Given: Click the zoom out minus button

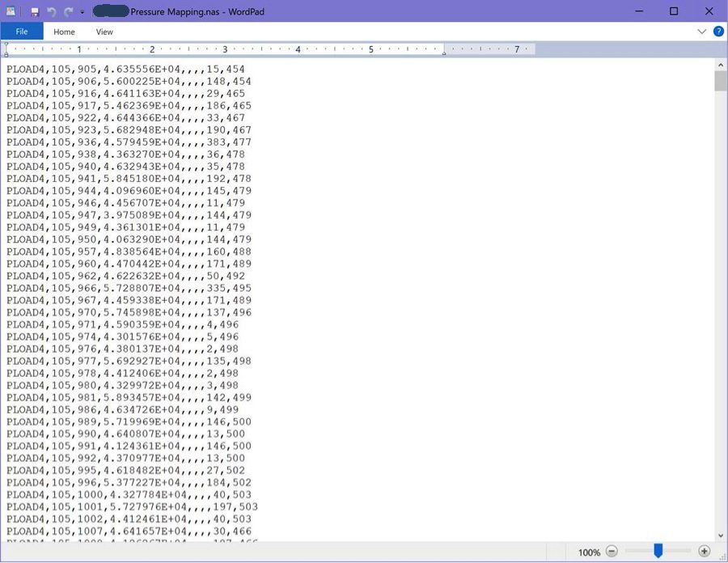Looking at the screenshot, I should click(612, 552).
